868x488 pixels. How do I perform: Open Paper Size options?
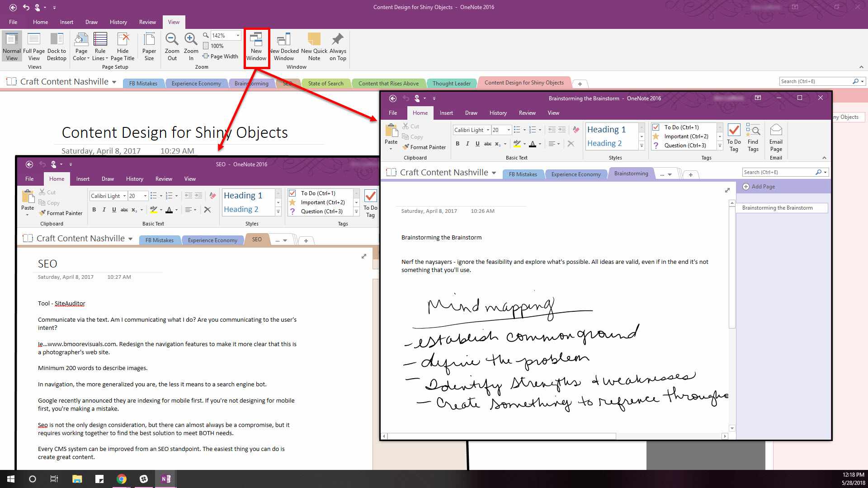click(149, 47)
